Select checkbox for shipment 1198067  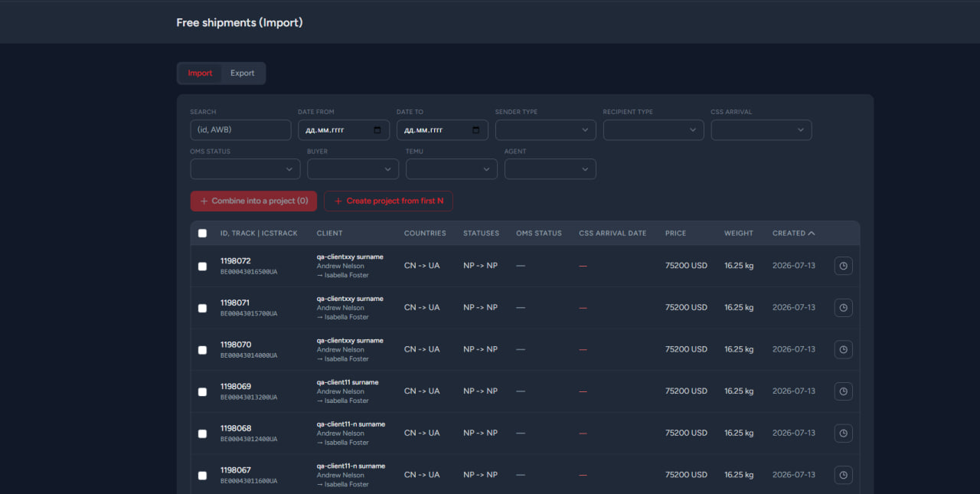pyautogui.click(x=202, y=475)
